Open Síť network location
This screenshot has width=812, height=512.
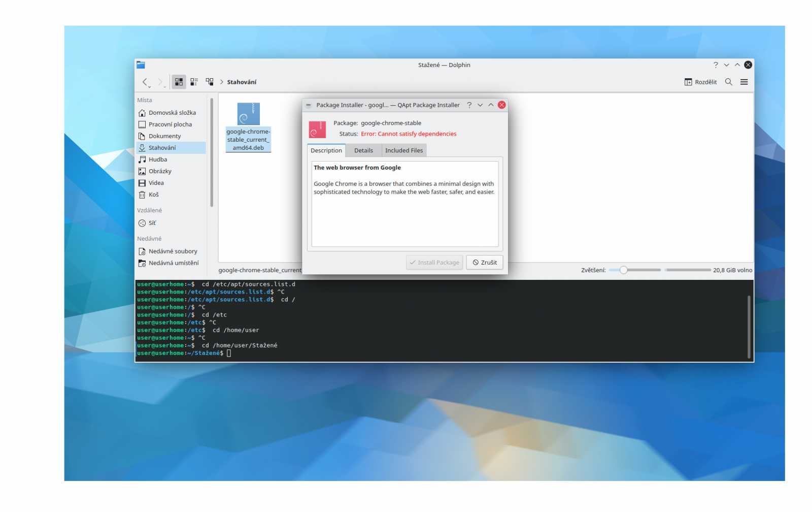coord(172,223)
